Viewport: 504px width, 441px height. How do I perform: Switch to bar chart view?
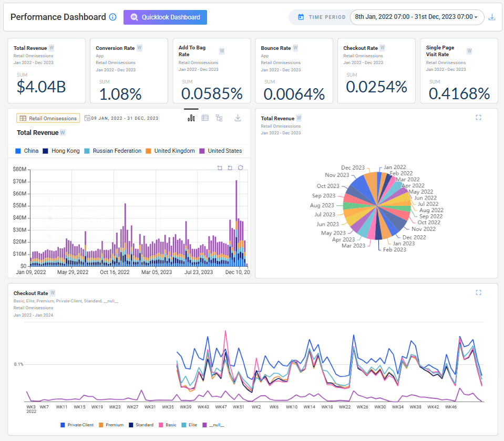click(x=191, y=118)
